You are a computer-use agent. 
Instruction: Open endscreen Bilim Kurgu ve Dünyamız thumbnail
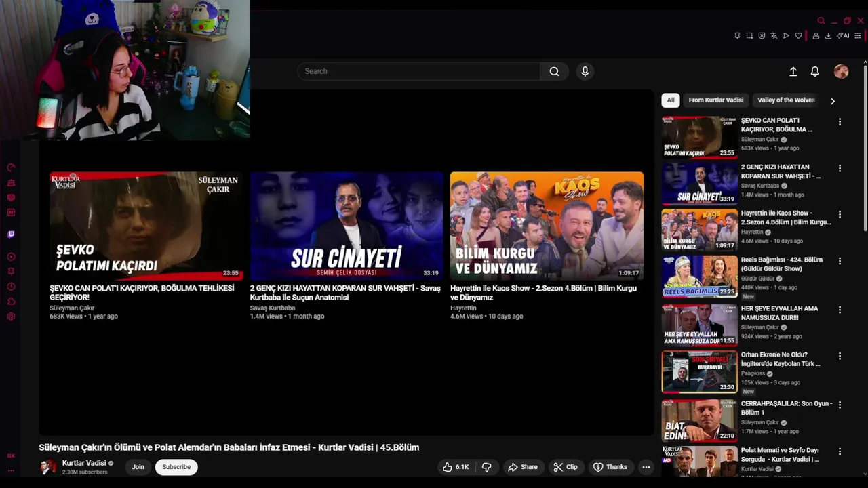click(x=547, y=226)
